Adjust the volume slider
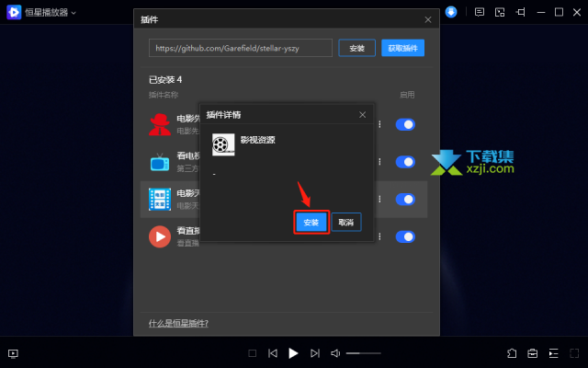This screenshot has height=368, width=588. click(x=363, y=353)
